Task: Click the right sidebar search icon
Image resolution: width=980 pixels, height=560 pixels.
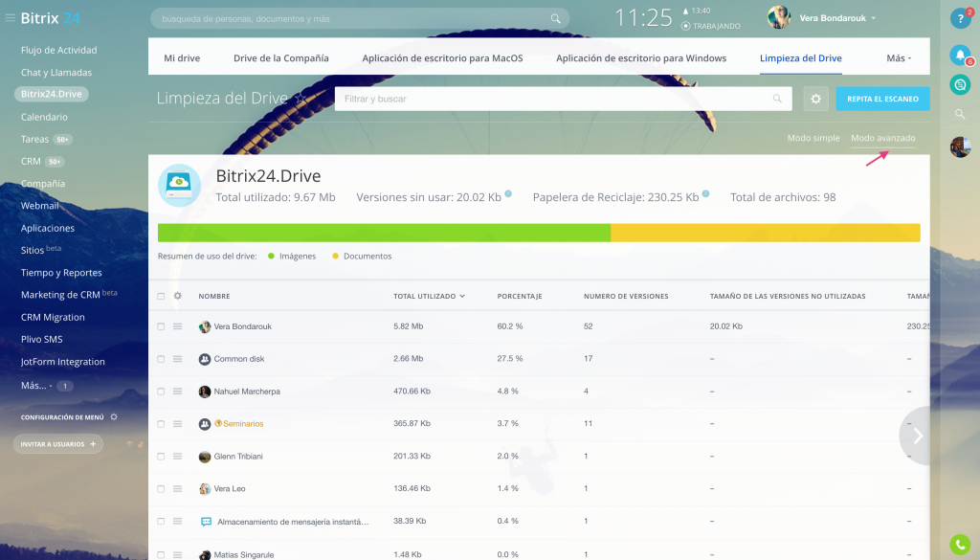Action: [960, 114]
